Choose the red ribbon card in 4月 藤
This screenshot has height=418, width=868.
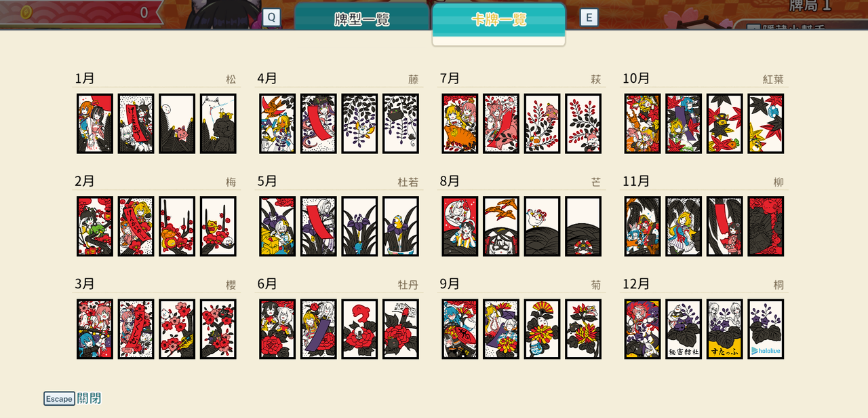point(319,123)
